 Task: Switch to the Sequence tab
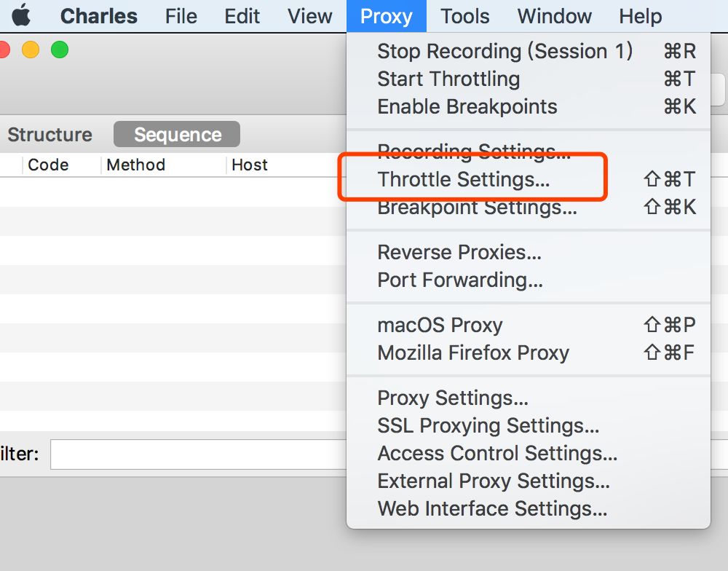tap(177, 135)
